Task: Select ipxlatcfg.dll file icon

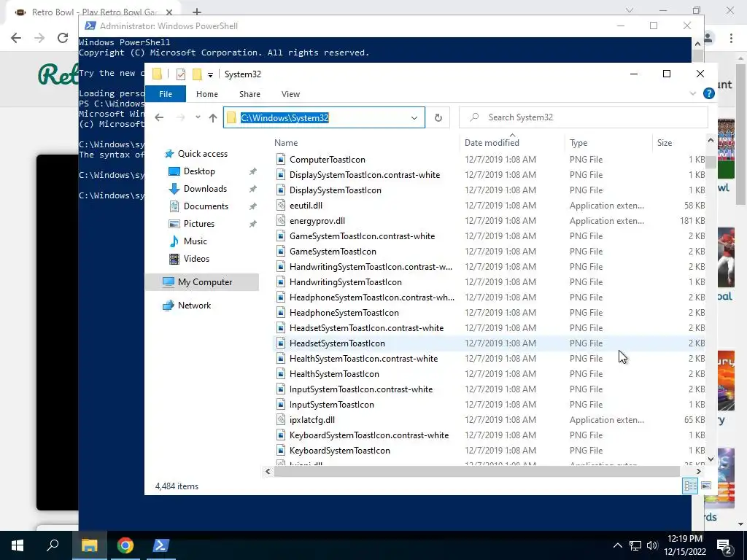Action: pyautogui.click(x=281, y=419)
